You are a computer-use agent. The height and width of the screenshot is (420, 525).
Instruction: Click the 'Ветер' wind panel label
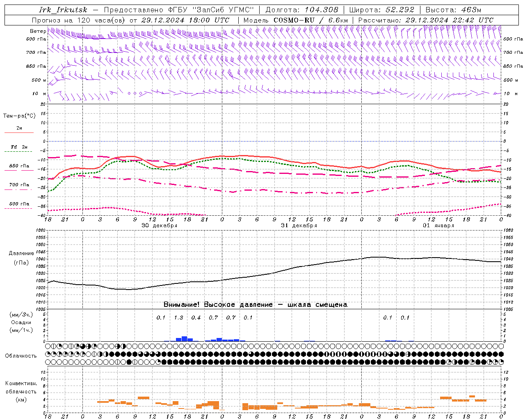[x=38, y=31]
